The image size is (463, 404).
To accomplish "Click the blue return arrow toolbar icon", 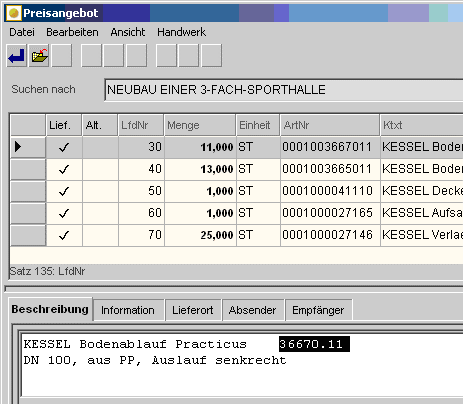I will pos(17,56).
